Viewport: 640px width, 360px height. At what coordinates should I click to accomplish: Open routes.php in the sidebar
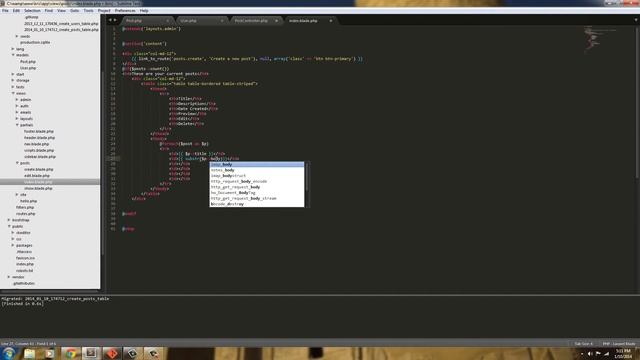pos(26,214)
